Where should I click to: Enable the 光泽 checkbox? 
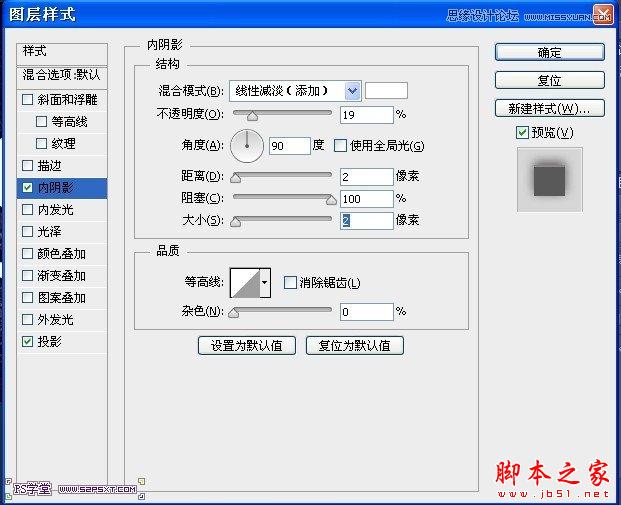tap(27, 231)
